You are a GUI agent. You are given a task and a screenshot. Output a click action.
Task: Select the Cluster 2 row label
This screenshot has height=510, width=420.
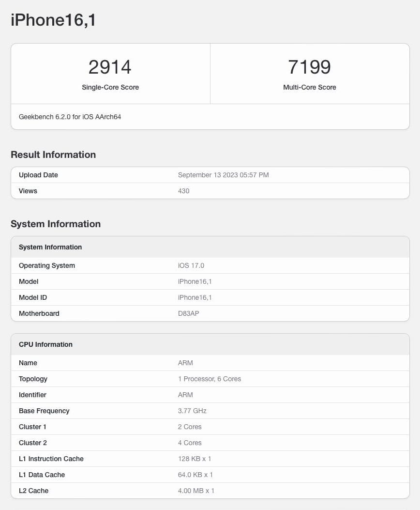(x=33, y=443)
